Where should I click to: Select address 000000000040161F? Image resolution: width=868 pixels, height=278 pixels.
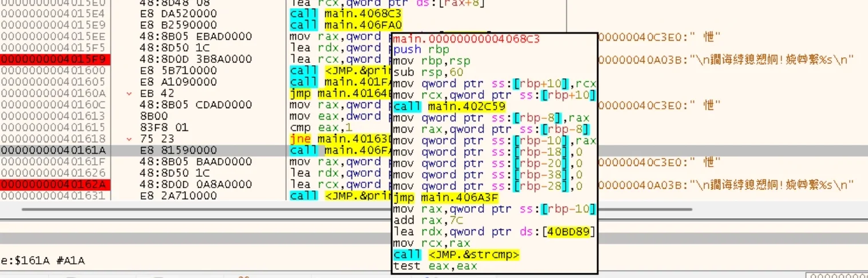click(x=53, y=162)
